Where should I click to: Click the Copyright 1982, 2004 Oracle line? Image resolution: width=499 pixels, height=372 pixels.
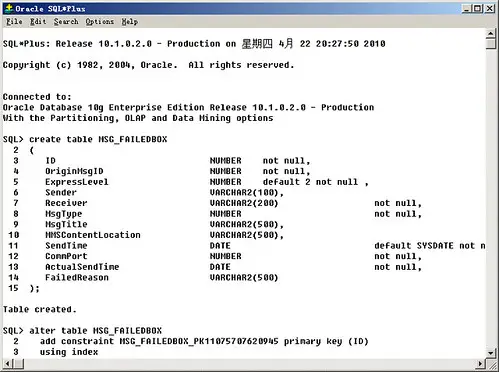(x=148, y=65)
